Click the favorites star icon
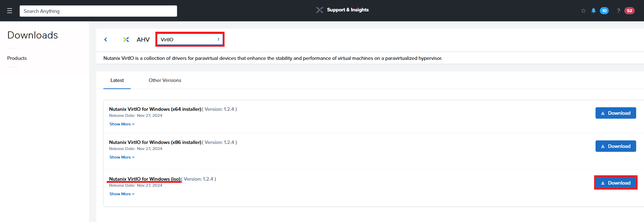This screenshot has height=222, width=644. pyautogui.click(x=583, y=11)
